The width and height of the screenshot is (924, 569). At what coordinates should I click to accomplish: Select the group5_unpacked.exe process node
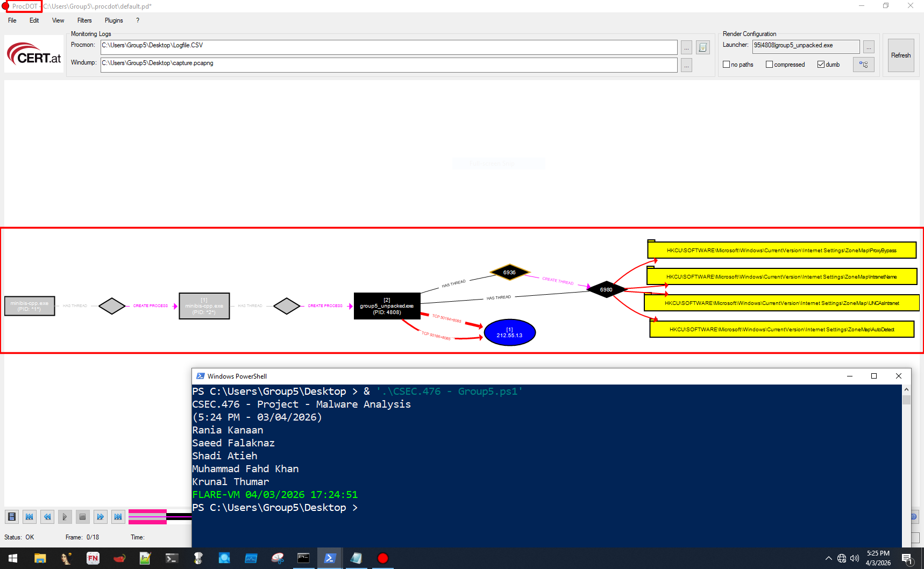(x=387, y=305)
